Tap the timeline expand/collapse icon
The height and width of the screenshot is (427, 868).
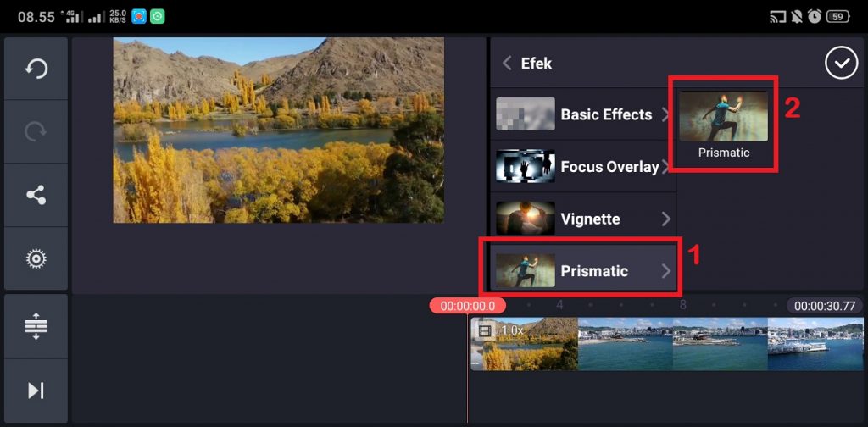[x=36, y=326]
